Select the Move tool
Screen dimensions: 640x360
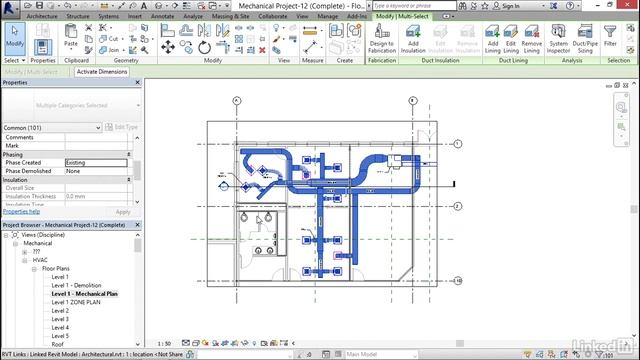(168, 47)
